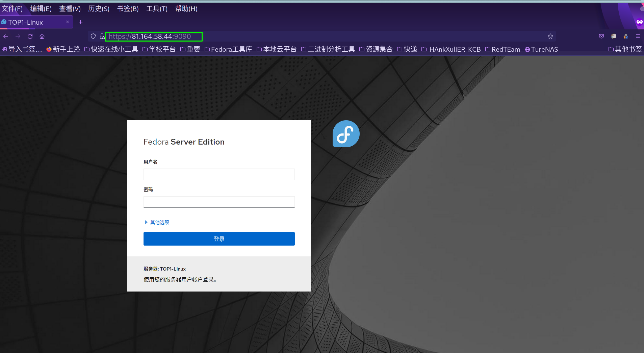The width and height of the screenshot is (644, 353).
Task: Click the blue 登录 login button
Action: 219,239
